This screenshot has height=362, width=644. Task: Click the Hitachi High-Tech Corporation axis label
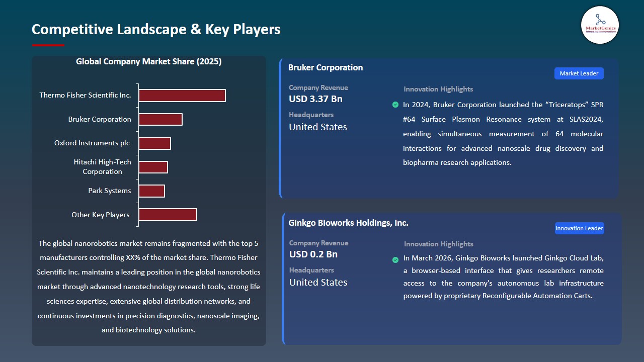tap(102, 167)
